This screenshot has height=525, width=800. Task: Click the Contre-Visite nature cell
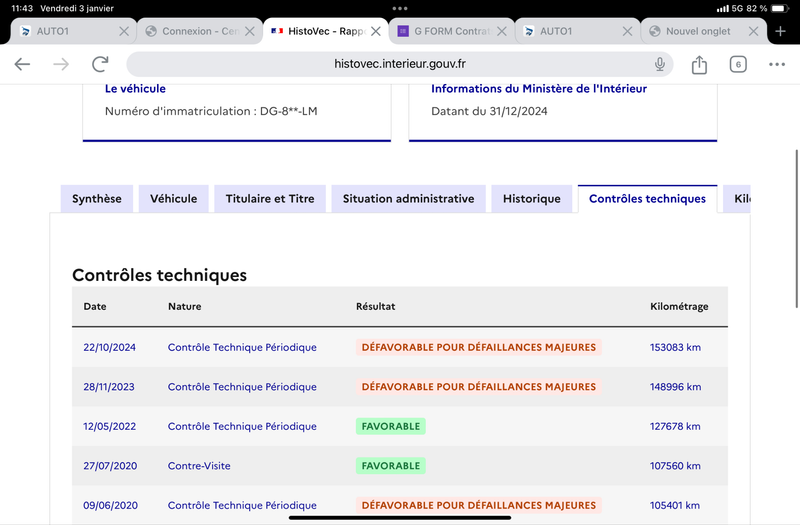(199, 466)
